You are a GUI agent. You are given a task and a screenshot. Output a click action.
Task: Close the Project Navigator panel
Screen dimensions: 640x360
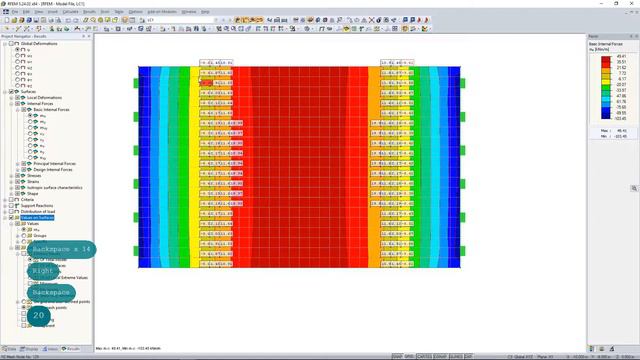click(x=89, y=36)
